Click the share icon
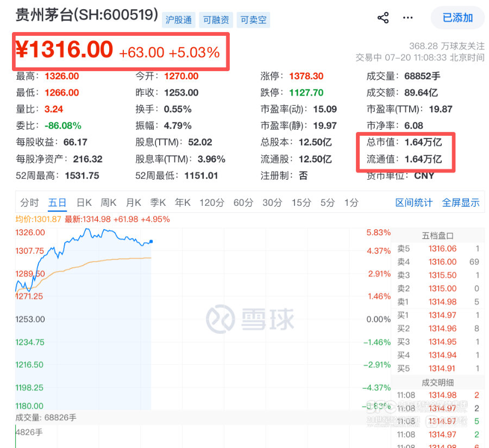Screen dimensions: 489x448 tap(383, 18)
